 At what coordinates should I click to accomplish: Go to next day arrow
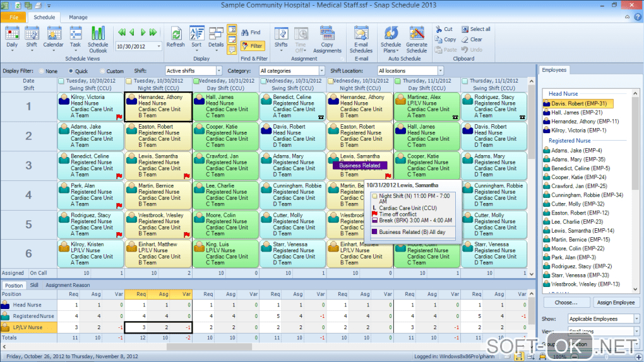tap(143, 32)
